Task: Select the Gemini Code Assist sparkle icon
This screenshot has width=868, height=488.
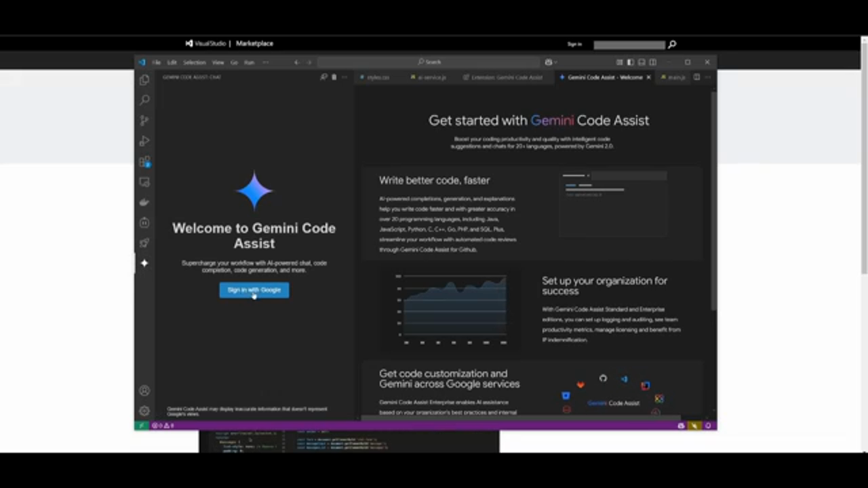Action: [144, 263]
